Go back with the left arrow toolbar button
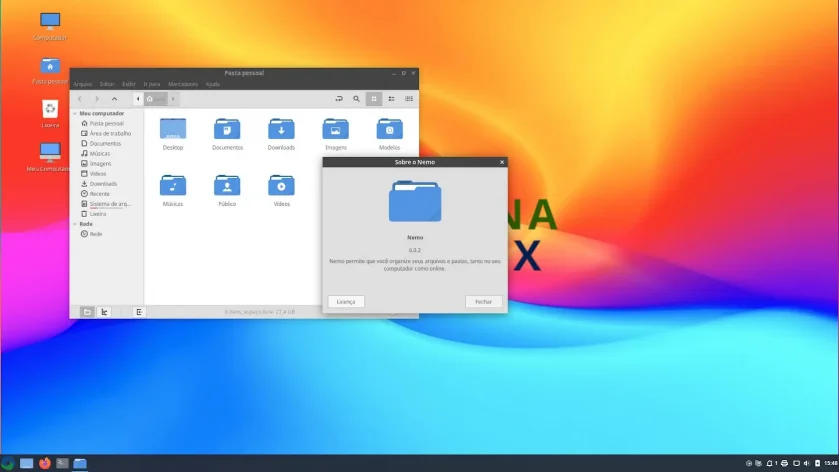Screen dimensions: 840x472 [80, 99]
